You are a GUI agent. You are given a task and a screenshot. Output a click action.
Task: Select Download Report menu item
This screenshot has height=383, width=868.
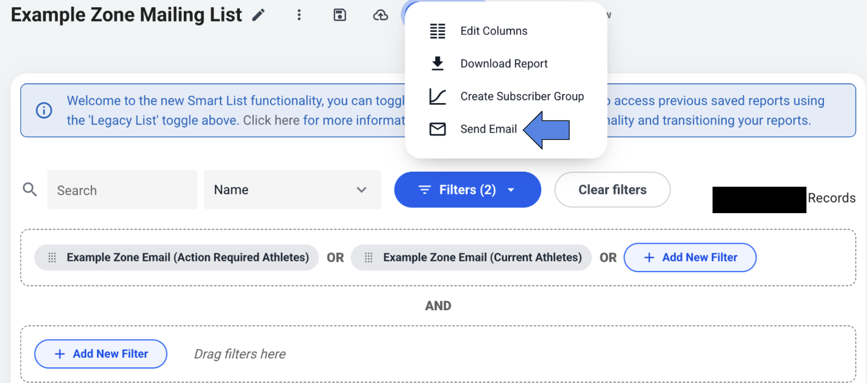click(506, 64)
